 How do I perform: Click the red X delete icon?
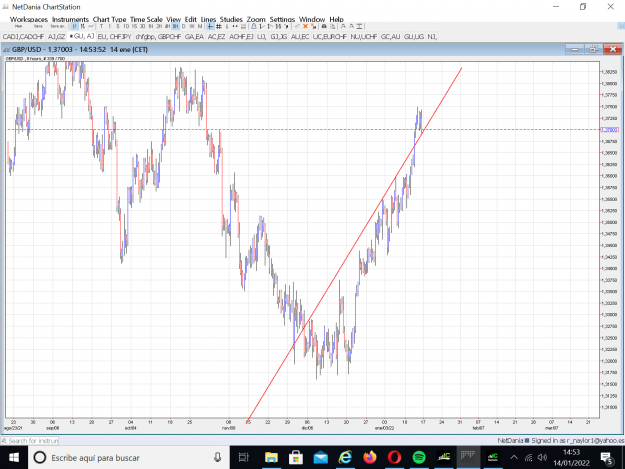(305, 26)
